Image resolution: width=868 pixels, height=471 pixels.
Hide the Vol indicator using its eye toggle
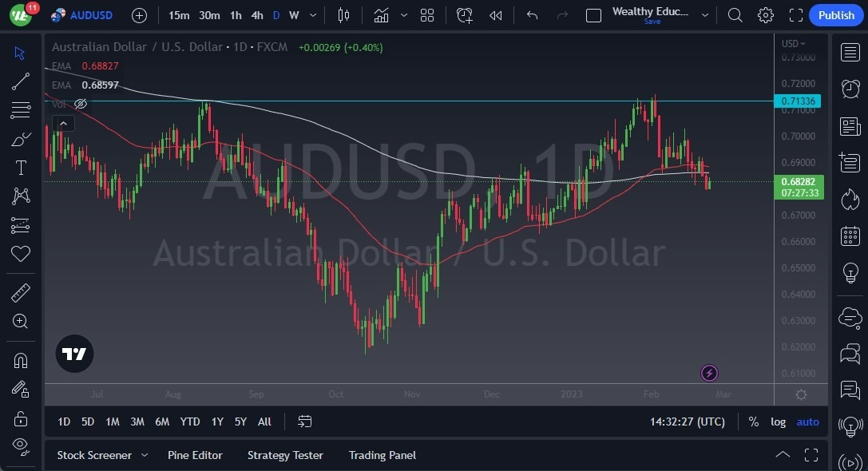(x=80, y=104)
